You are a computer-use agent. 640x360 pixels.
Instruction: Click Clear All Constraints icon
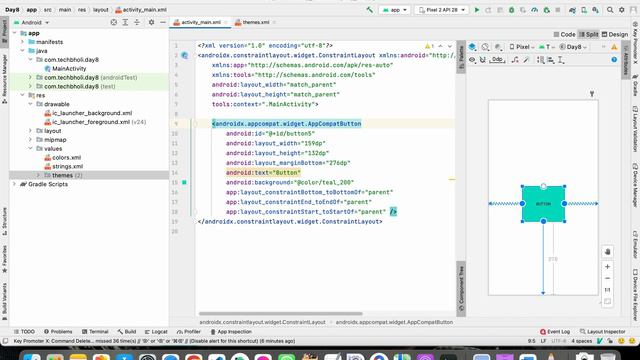click(515, 60)
